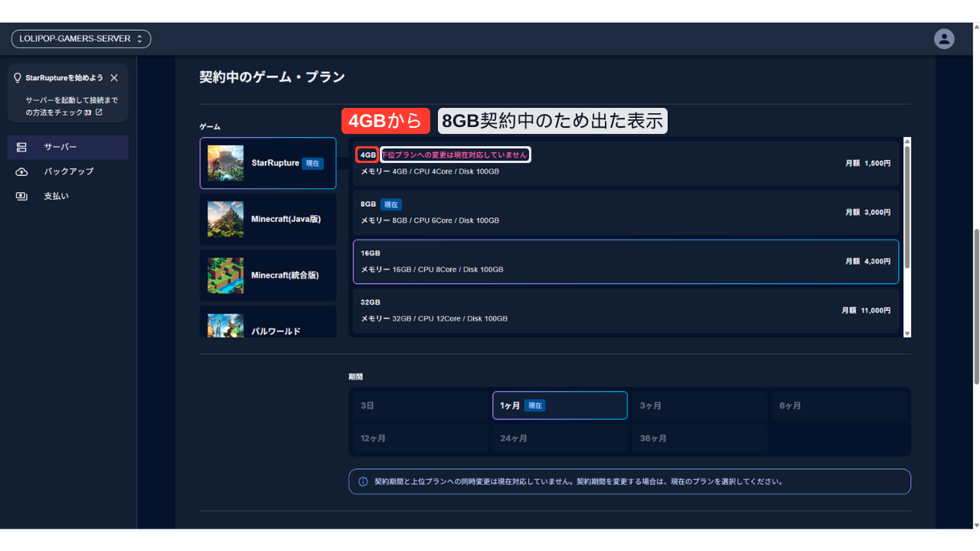
Task: Go to the サーバー sidebar section
Action: [68, 147]
